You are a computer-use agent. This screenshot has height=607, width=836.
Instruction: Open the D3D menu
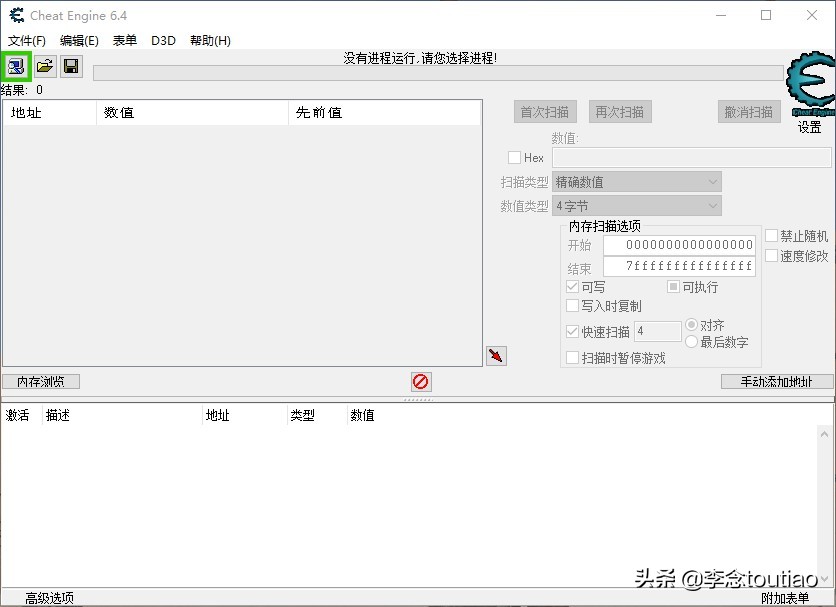pos(163,41)
